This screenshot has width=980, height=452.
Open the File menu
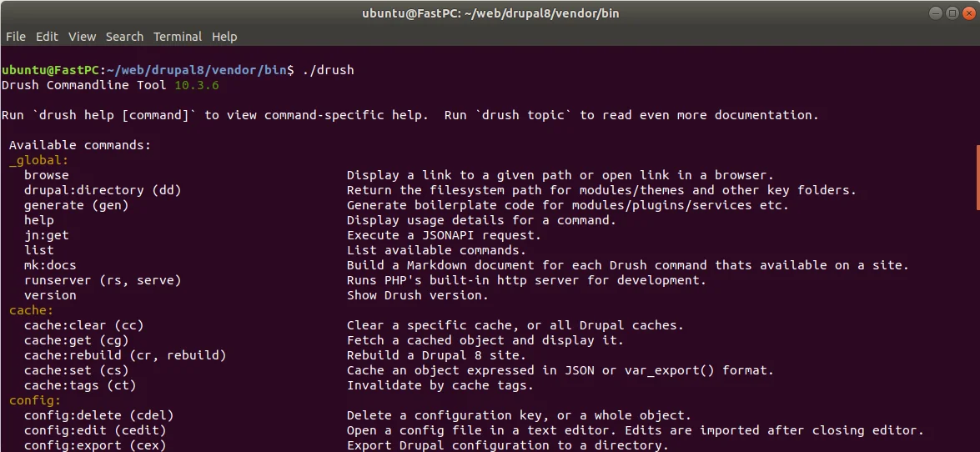pos(16,37)
